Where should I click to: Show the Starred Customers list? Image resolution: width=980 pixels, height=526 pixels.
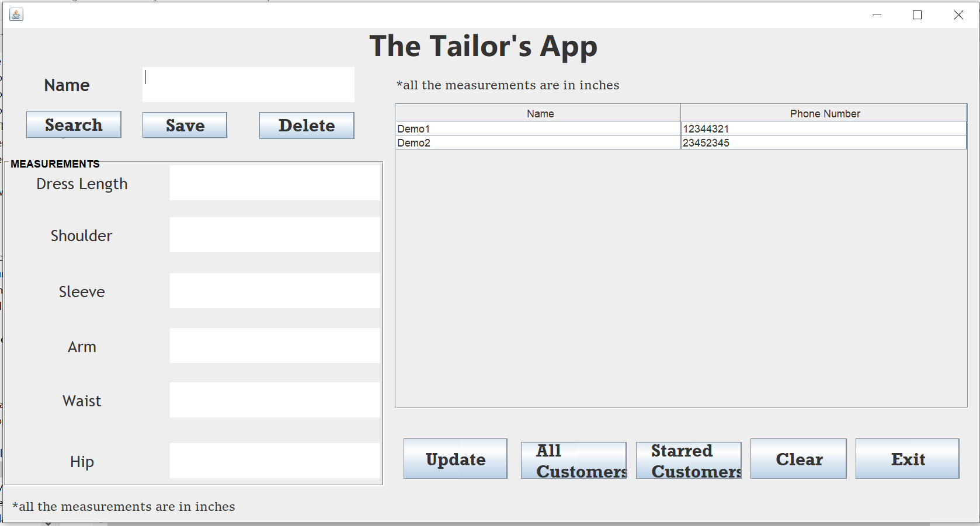[688, 459]
